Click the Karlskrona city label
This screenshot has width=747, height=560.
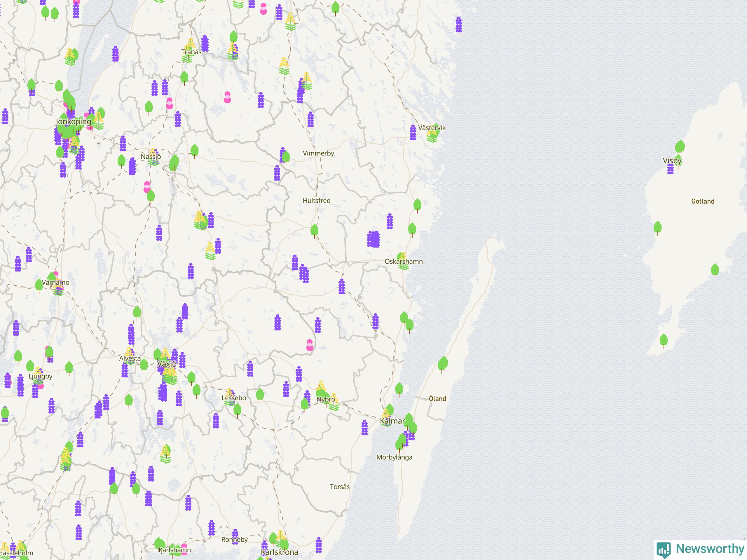(280, 552)
